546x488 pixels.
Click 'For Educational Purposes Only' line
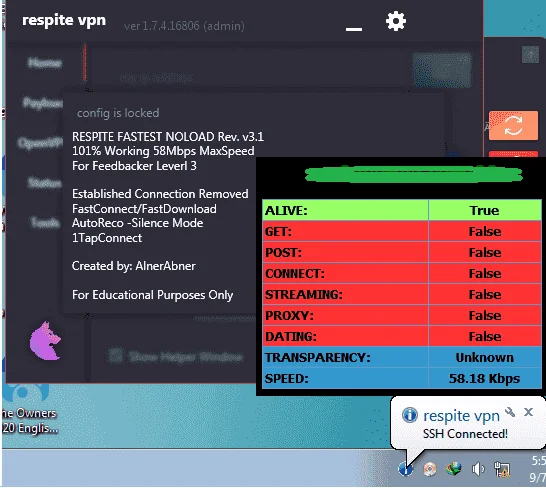(x=153, y=295)
